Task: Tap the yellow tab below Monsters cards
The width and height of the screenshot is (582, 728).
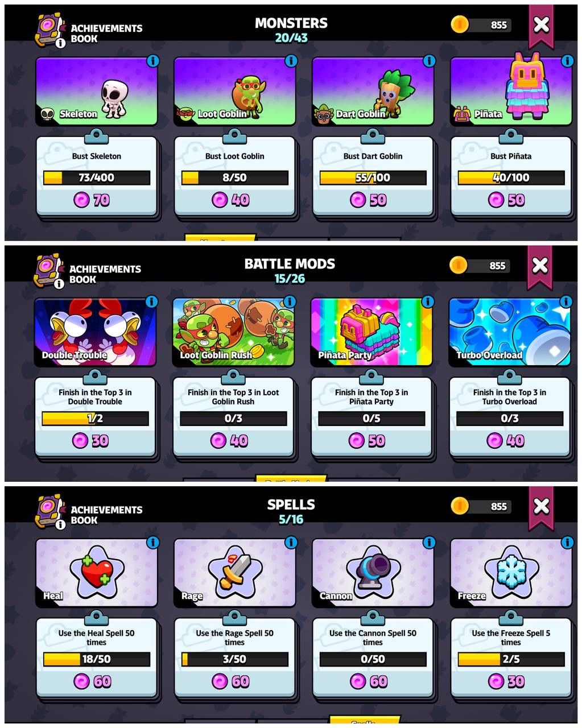Action: (x=220, y=237)
